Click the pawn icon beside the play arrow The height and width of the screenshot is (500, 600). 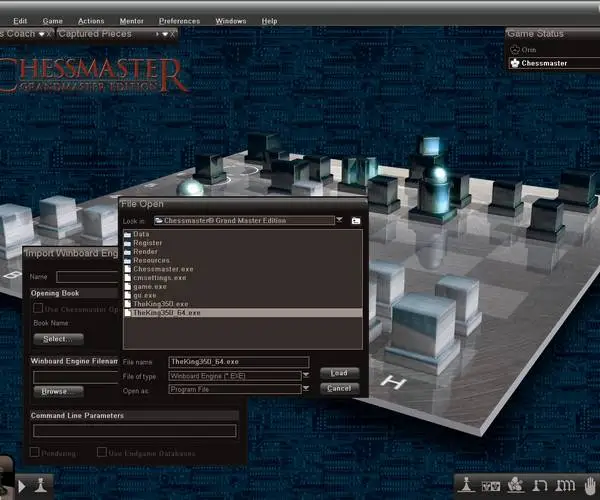click(x=41, y=485)
